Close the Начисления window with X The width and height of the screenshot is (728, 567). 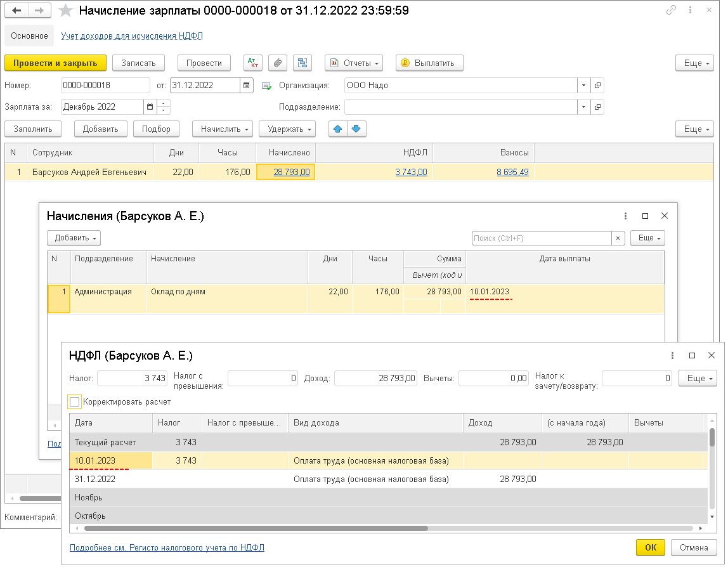point(665,216)
